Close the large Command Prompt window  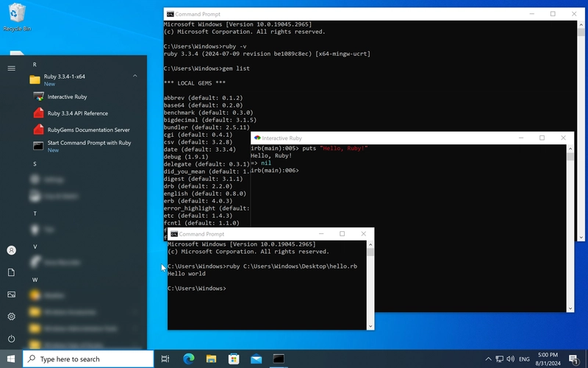pyautogui.click(x=574, y=14)
